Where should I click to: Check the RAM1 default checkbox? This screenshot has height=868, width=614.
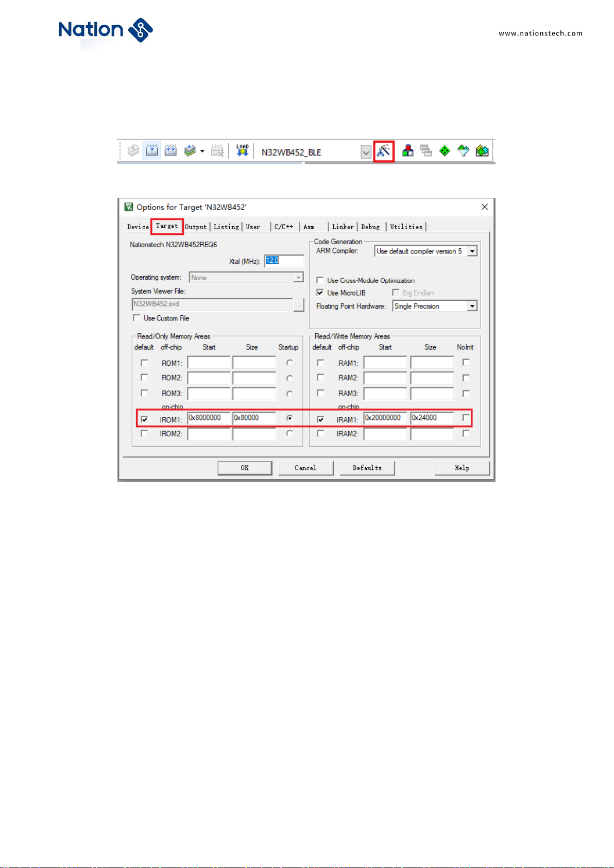(320, 363)
